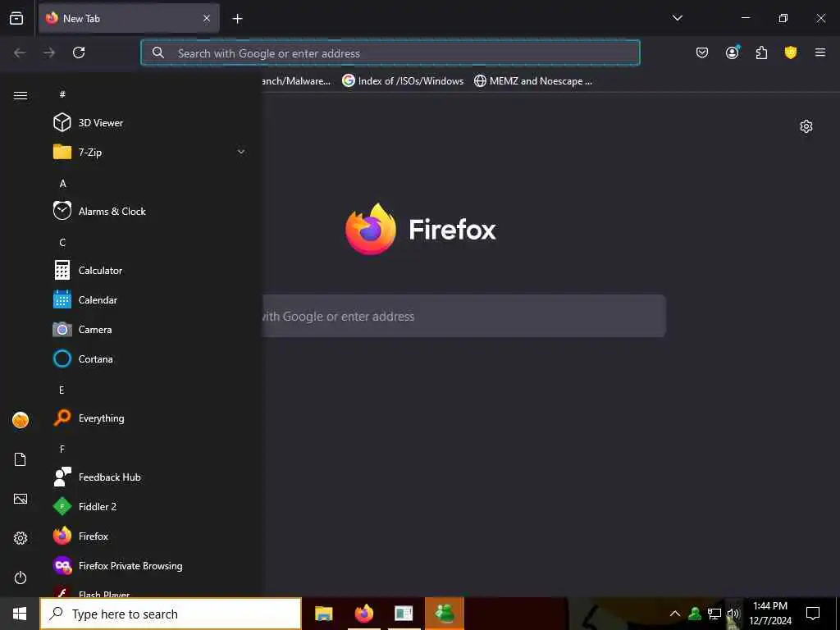Focus the Firefox address bar
Image resolution: width=840 pixels, height=630 pixels.
(390, 53)
